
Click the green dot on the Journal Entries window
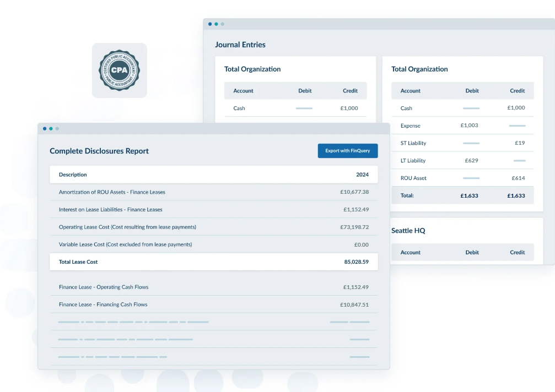click(216, 24)
